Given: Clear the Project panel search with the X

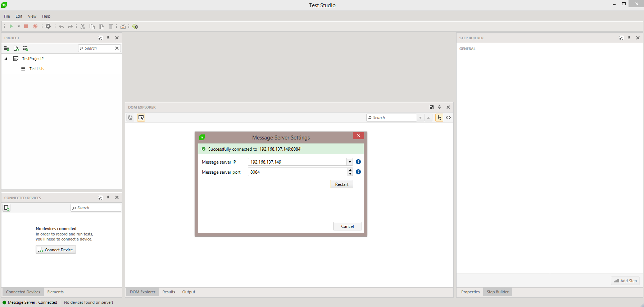Looking at the screenshot, I should click(x=117, y=48).
